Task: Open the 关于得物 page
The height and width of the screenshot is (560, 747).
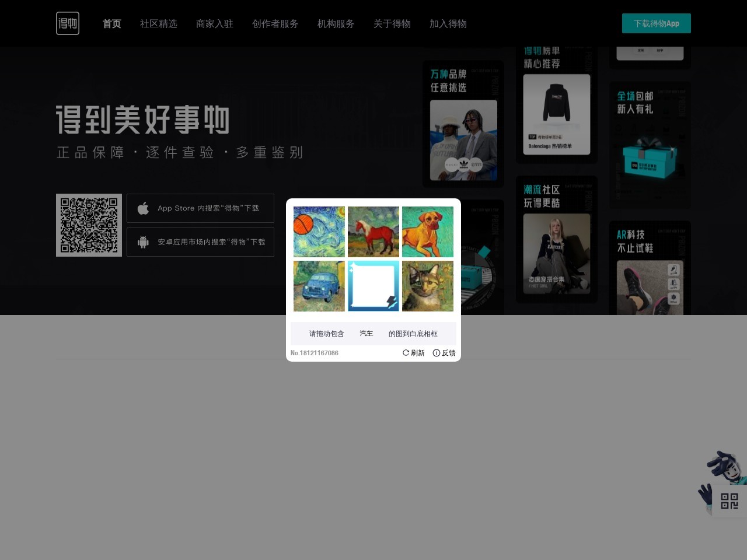Action: 392,24
